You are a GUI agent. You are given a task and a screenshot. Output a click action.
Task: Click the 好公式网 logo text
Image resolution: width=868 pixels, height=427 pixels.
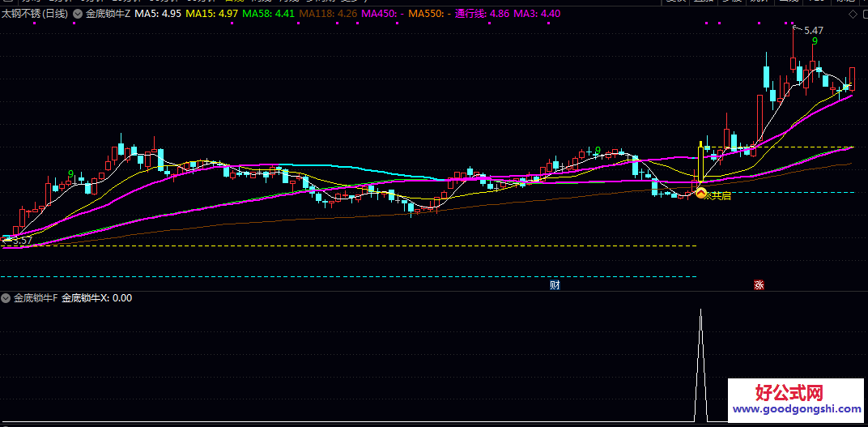coord(789,393)
